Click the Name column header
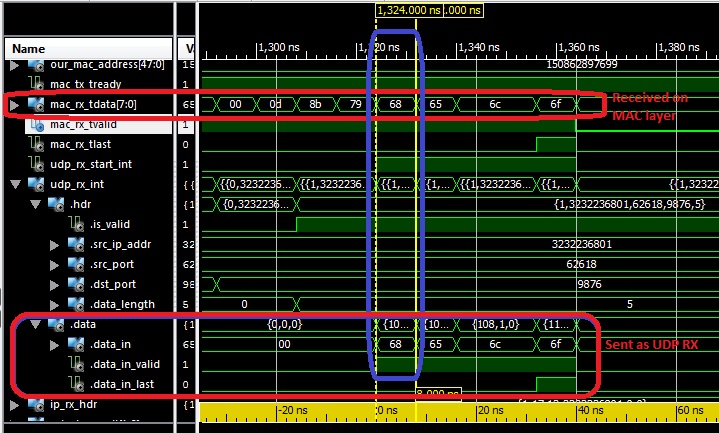 28,48
